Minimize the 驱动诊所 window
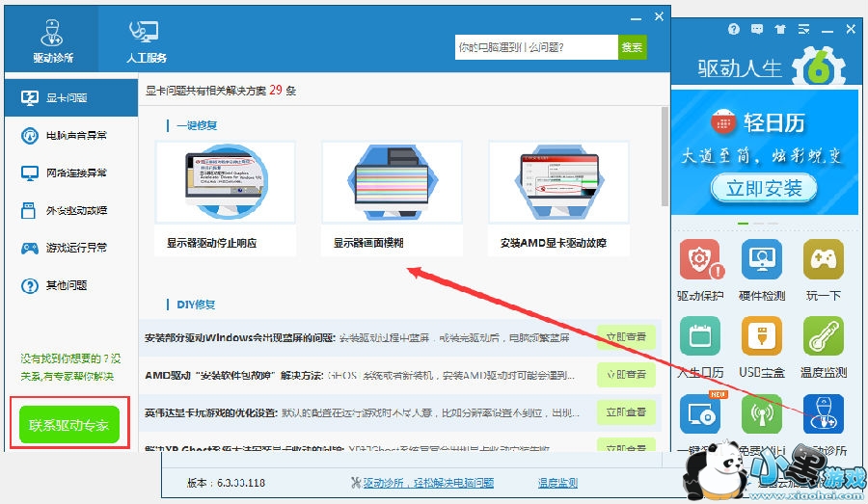 point(636,17)
